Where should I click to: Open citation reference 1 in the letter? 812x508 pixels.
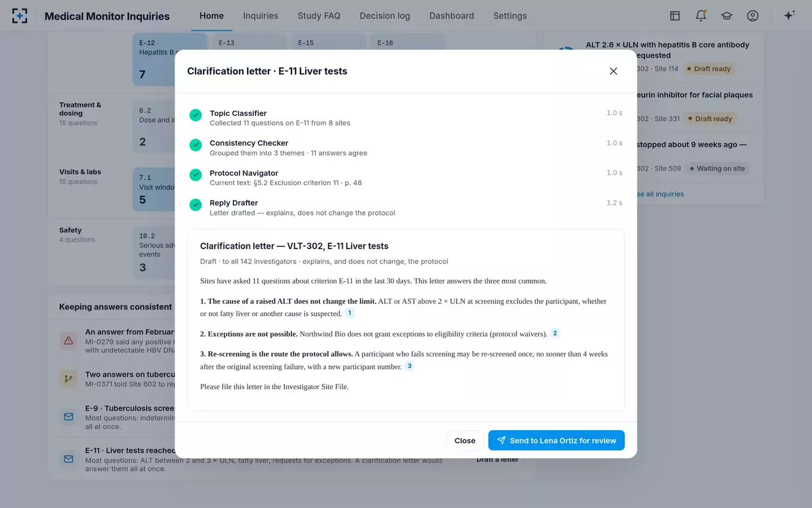tap(350, 313)
